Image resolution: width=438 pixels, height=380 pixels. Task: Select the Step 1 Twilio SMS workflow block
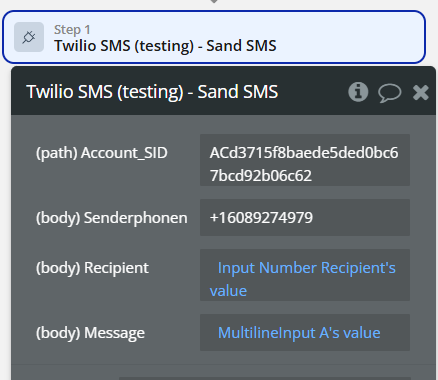[214, 37]
